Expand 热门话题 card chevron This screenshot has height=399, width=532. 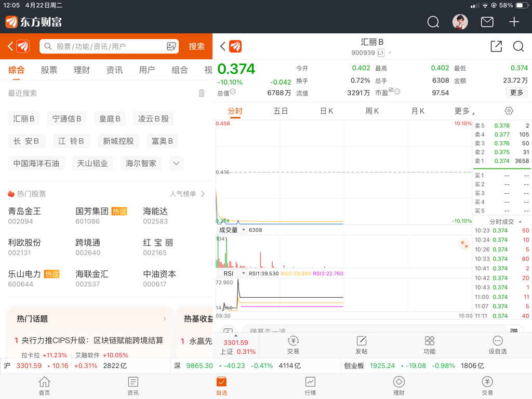click(165, 318)
